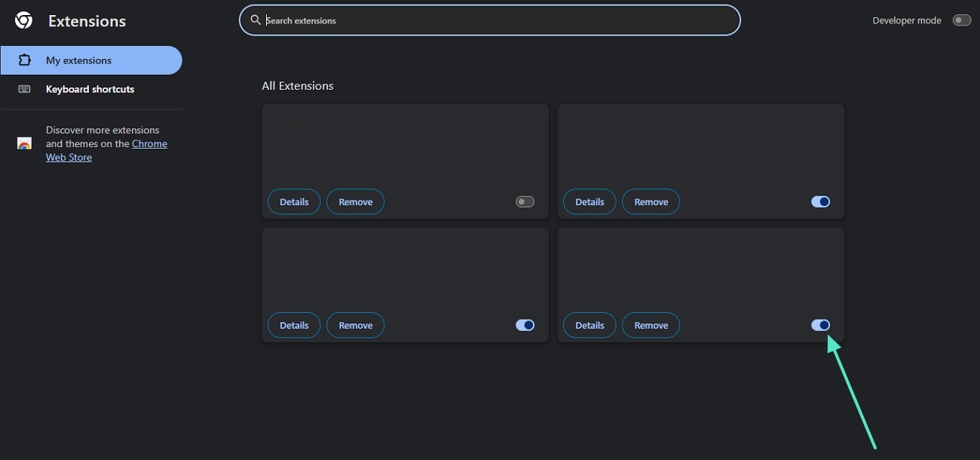Open Details for the first extension card
This screenshot has height=460, width=980.
point(294,202)
